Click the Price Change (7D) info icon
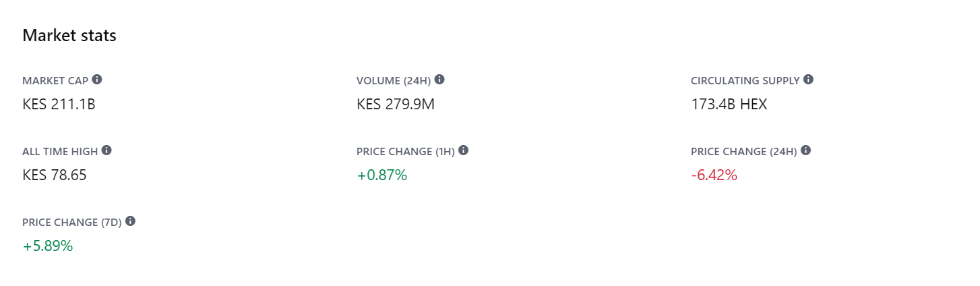The image size is (980, 286). 131,221
